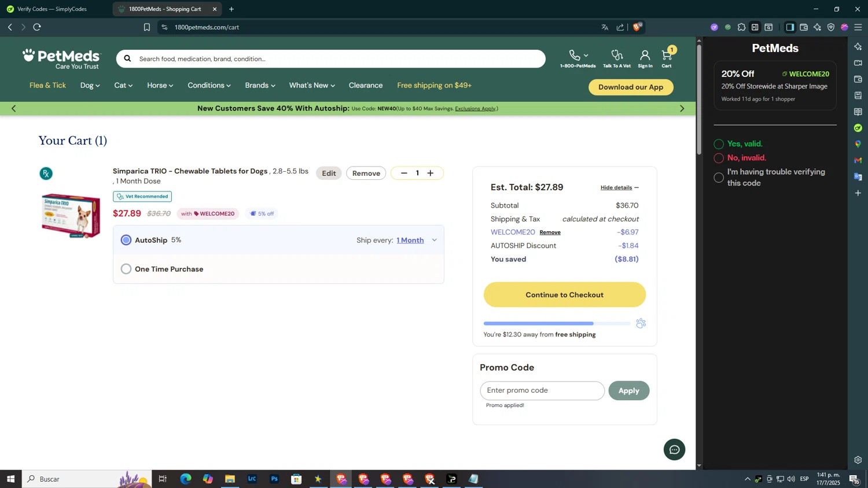Click the Talk To A Vet icon
The width and height of the screenshot is (868, 488).
[617, 55]
